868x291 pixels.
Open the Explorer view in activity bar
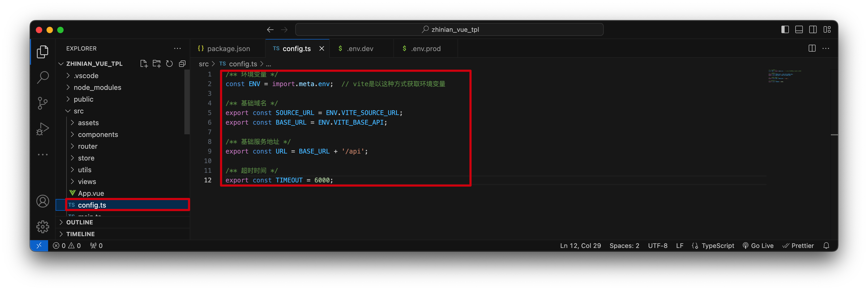click(x=42, y=52)
